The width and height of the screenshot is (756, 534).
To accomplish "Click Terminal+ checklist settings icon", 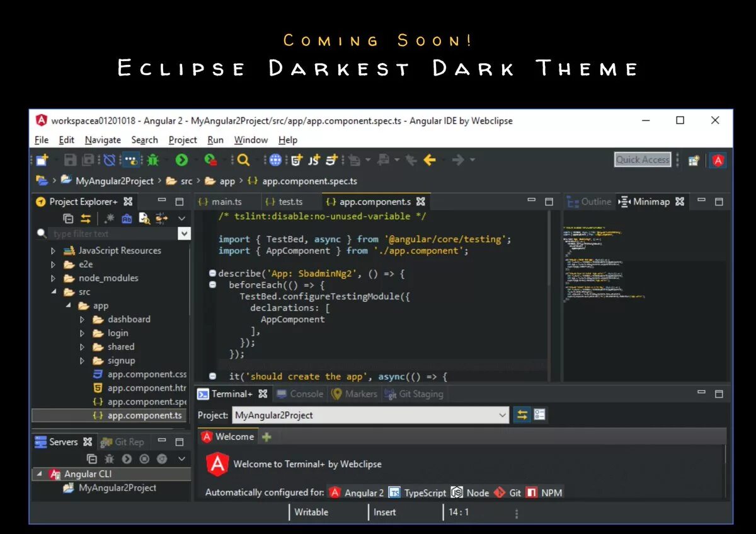I will (x=540, y=415).
